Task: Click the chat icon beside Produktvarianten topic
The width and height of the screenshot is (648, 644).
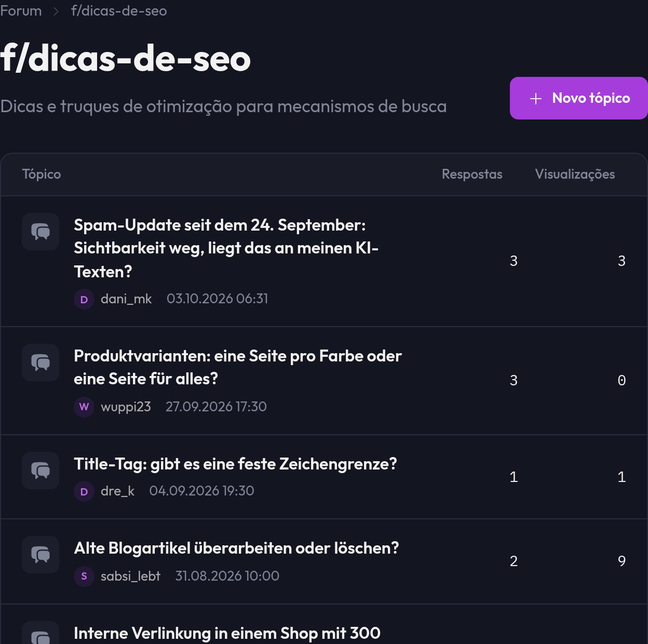Action: click(40, 363)
